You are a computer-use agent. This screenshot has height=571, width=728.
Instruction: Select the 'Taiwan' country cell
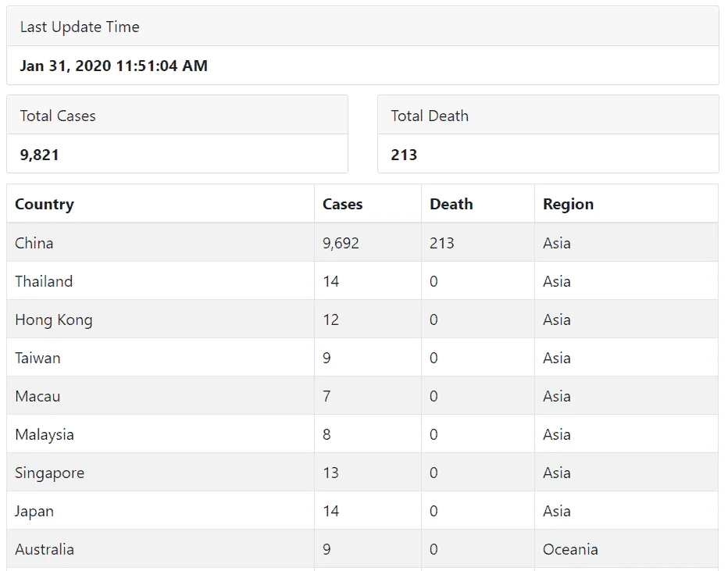(x=161, y=358)
